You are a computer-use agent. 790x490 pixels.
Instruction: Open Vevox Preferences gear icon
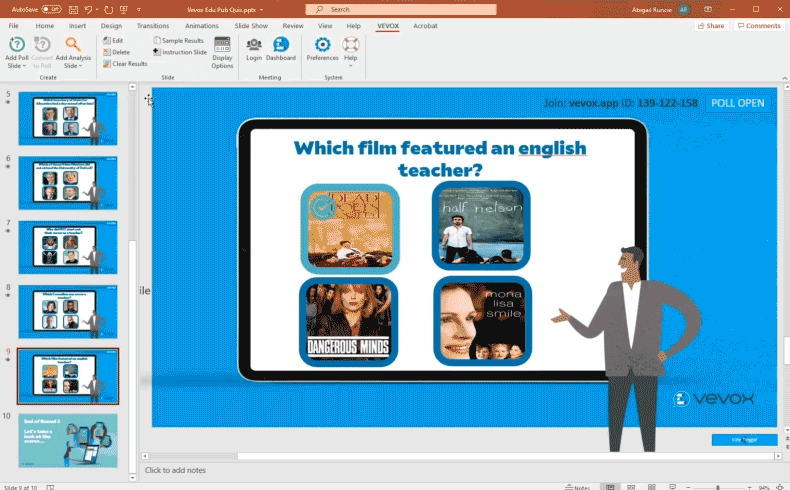click(322, 44)
